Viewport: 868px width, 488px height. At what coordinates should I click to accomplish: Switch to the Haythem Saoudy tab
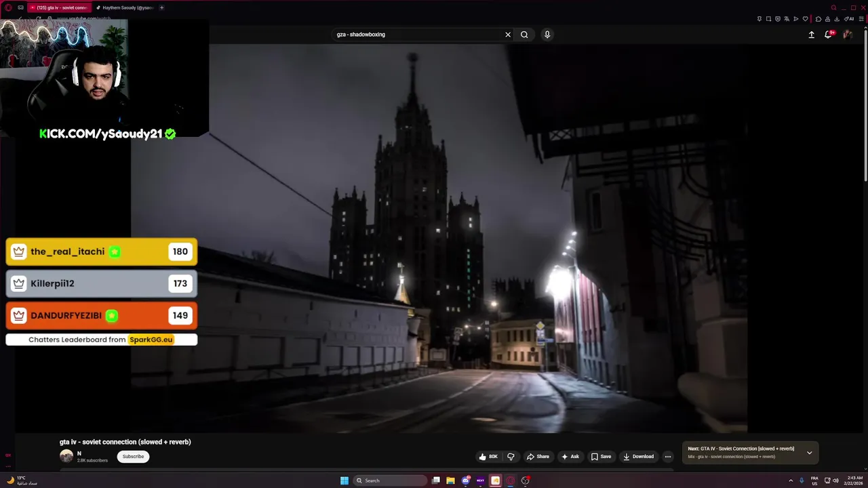(125, 7)
